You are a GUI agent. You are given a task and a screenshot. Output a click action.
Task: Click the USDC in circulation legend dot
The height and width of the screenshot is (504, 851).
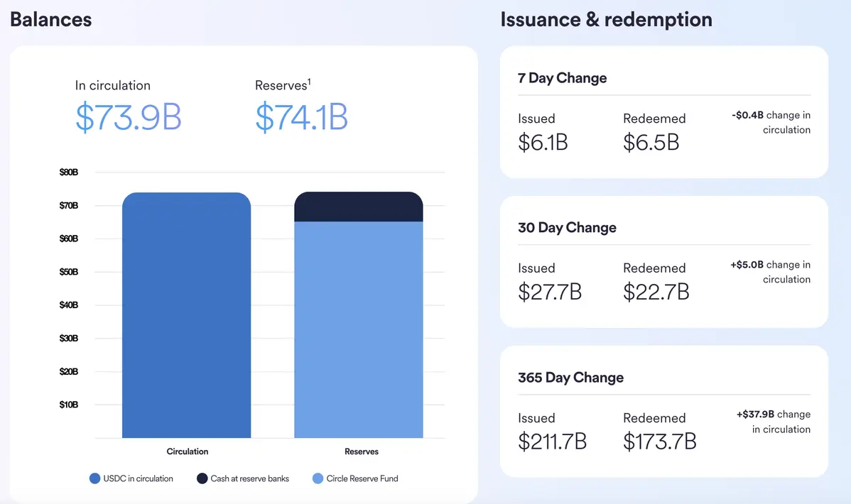[x=94, y=478]
